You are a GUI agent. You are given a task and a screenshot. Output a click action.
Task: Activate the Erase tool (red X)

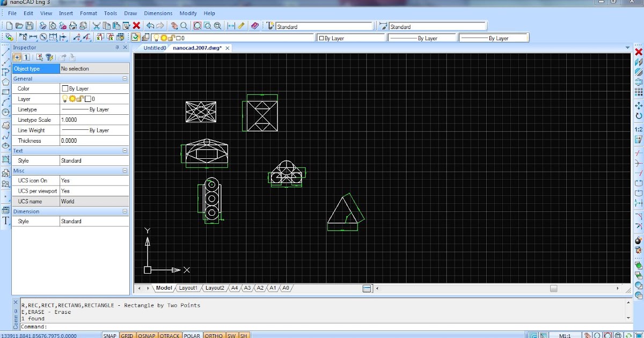(x=136, y=26)
